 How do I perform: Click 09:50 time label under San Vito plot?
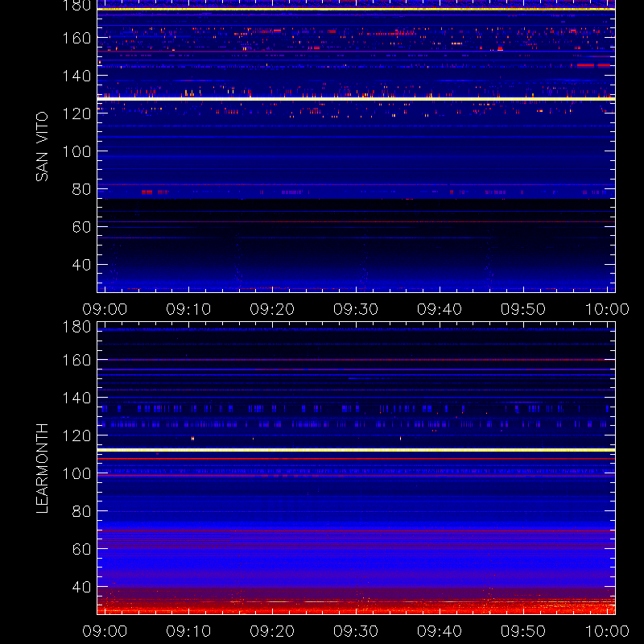522,309
